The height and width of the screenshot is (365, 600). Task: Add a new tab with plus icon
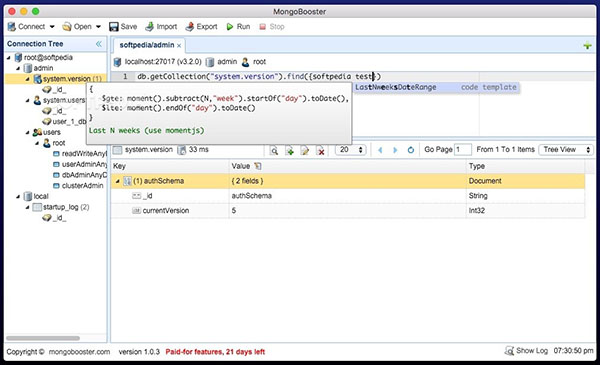(587, 46)
